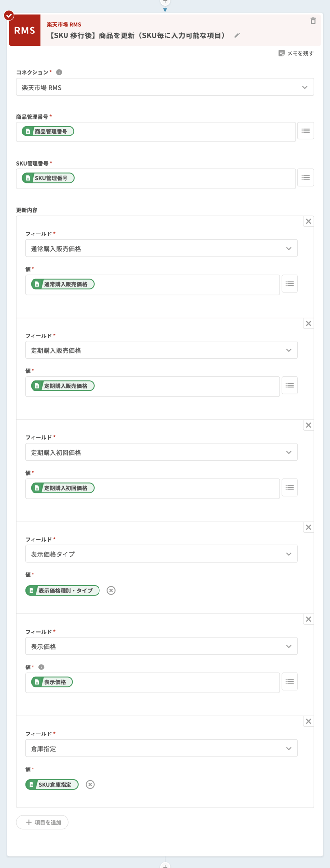The image size is (330, 868).
Task: Click the connection info icon
Action: click(x=59, y=72)
